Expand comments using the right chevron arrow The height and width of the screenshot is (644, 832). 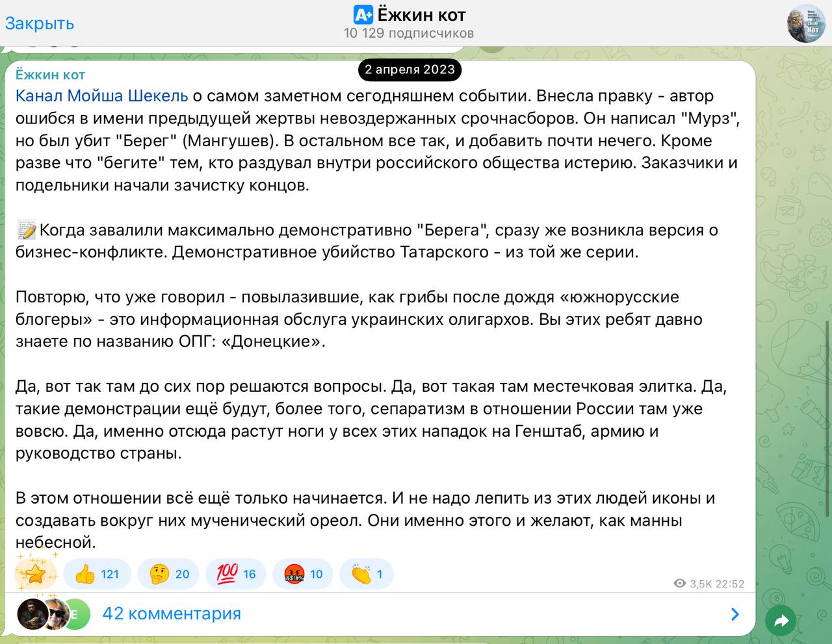click(x=734, y=614)
